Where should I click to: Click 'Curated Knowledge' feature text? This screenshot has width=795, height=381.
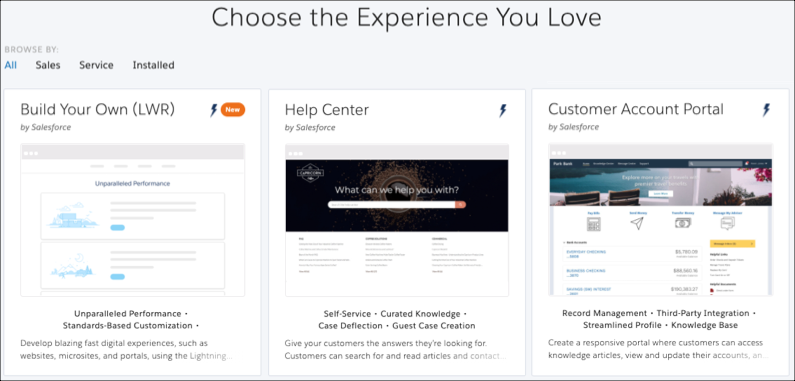tap(420, 314)
